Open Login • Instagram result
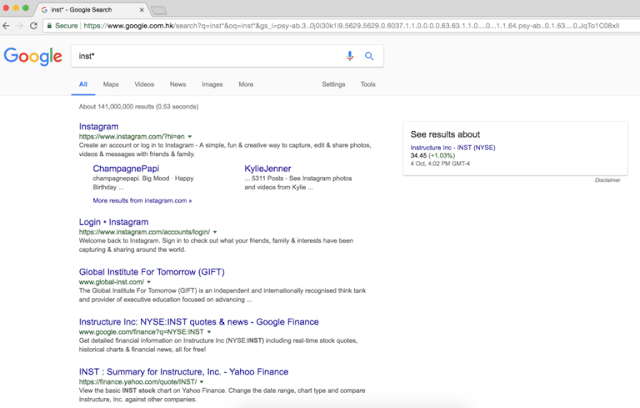 point(113,222)
